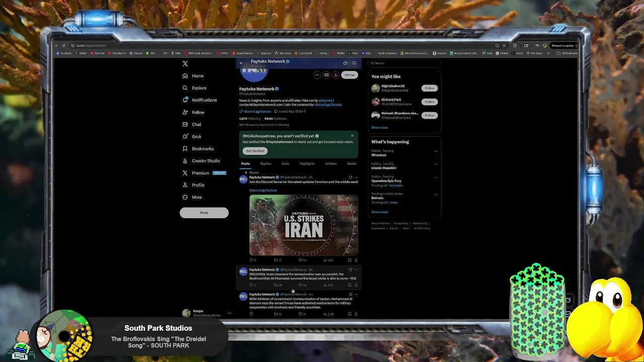Switch to the Highlights tab
Screen dimensions: 644x362
click(x=307, y=164)
